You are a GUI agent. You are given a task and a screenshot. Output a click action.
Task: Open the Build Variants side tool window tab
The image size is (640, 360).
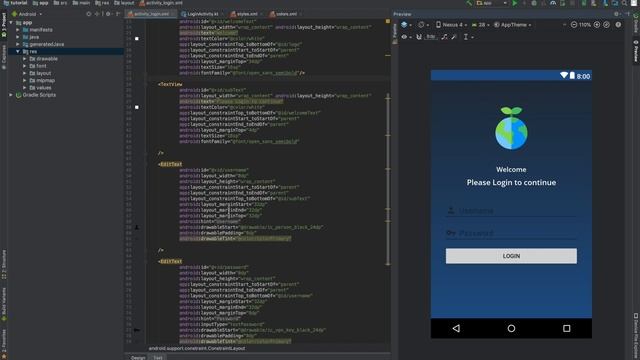(4, 304)
